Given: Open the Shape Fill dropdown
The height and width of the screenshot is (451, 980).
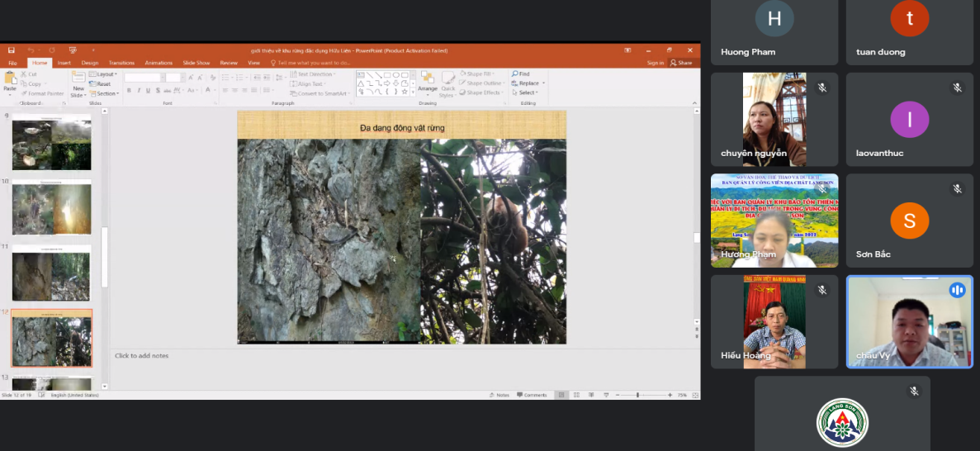Looking at the screenshot, I should point(478,74).
